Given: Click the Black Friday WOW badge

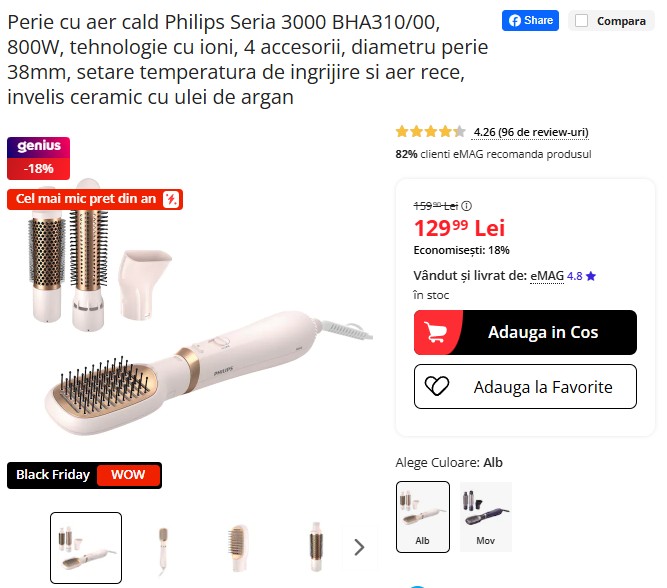Looking at the screenshot, I should coord(84,475).
